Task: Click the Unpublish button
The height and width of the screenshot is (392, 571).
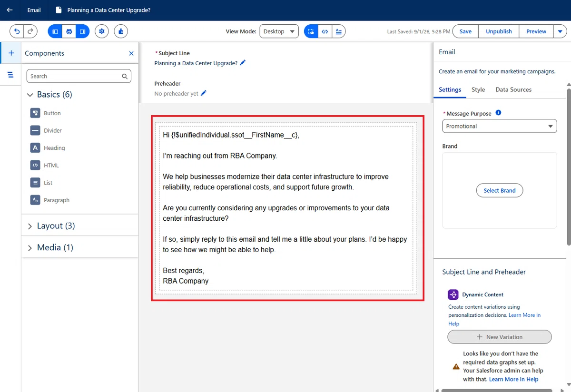Action: click(x=499, y=31)
